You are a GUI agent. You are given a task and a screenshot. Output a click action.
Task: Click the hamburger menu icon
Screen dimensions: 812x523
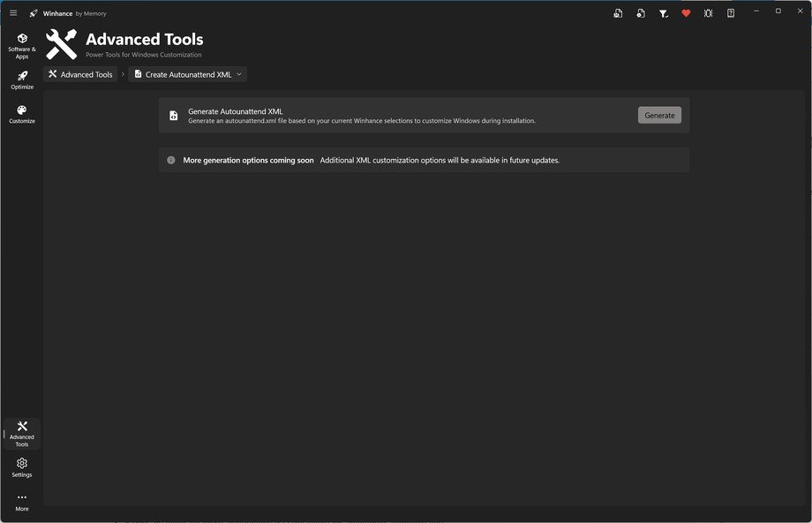click(13, 13)
